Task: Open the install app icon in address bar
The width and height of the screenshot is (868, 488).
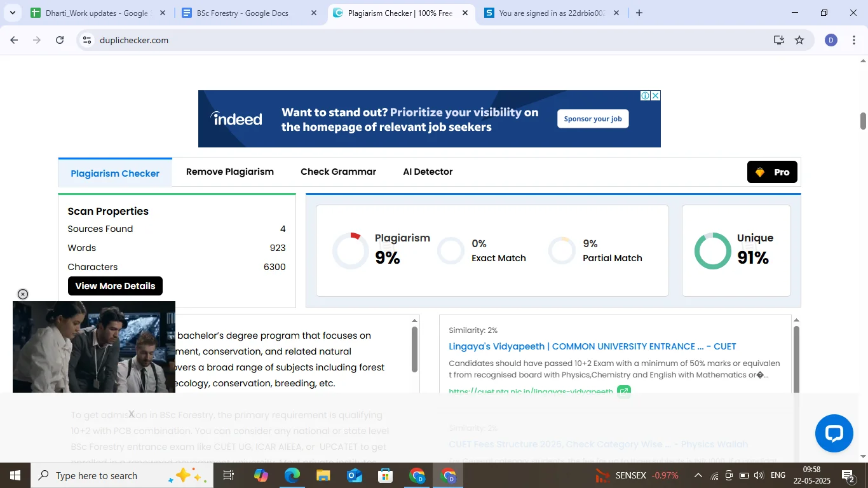Action: 779,40
